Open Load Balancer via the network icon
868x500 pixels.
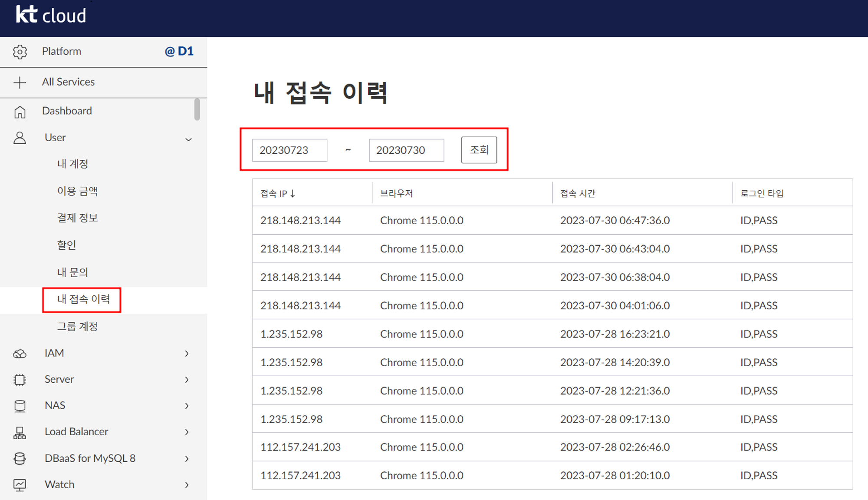[20, 432]
